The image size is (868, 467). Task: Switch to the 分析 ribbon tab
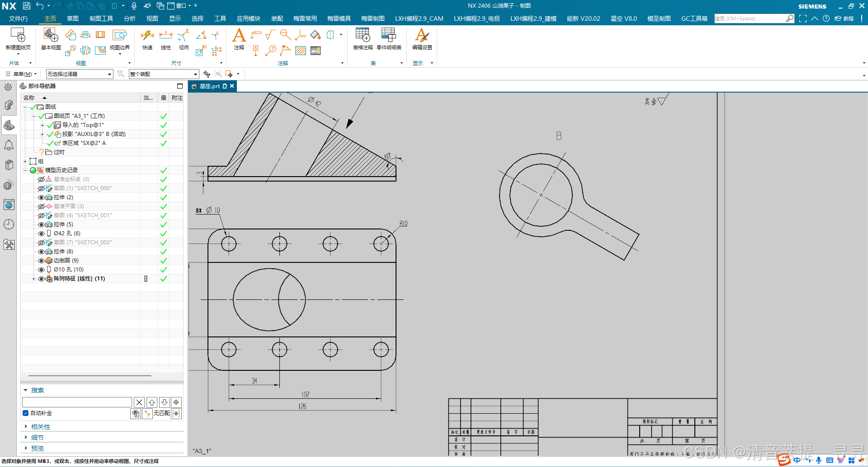[x=130, y=19]
